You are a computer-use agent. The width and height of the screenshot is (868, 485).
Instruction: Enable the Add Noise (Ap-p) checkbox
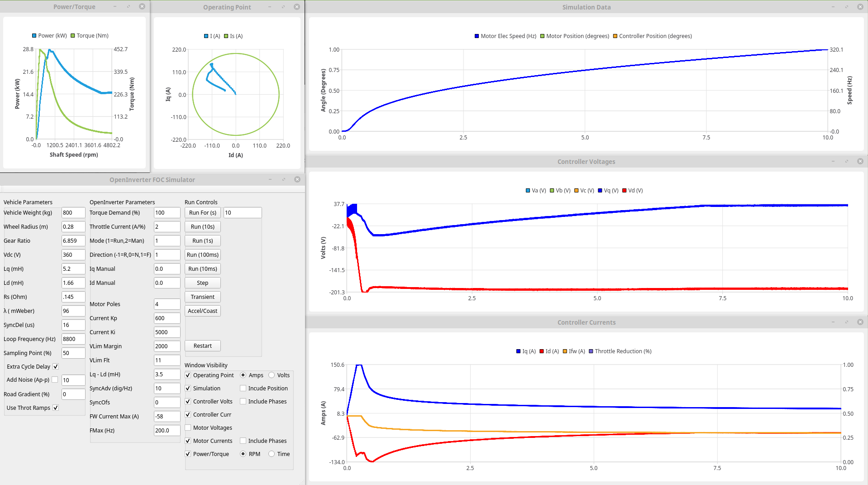55,379
